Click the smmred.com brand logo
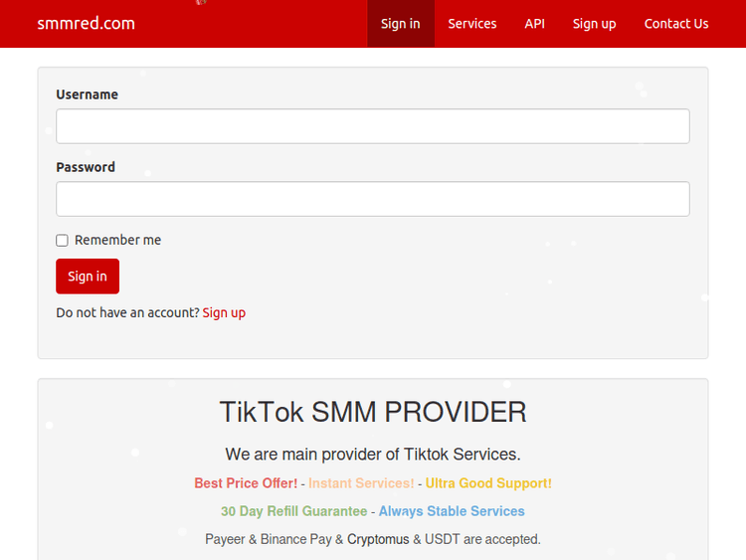The width and height of the screenshot is (746, 560). click(86, 23)
